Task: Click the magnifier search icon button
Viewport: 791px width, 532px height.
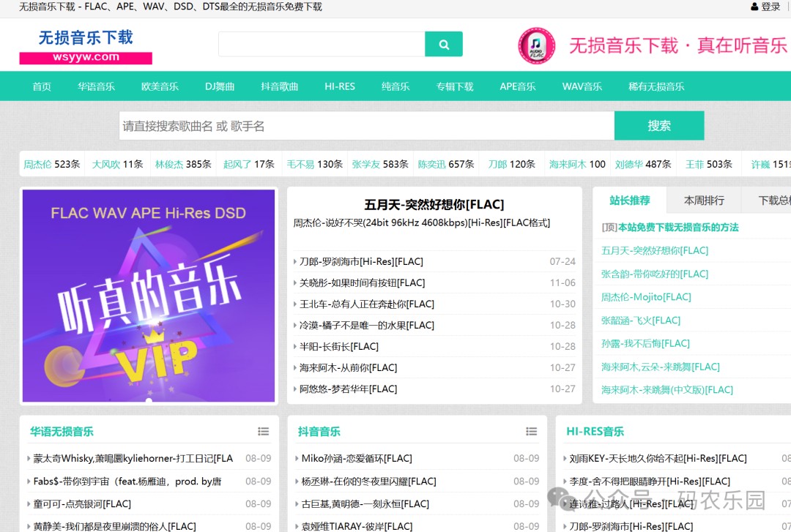Action: pos(443,45)
